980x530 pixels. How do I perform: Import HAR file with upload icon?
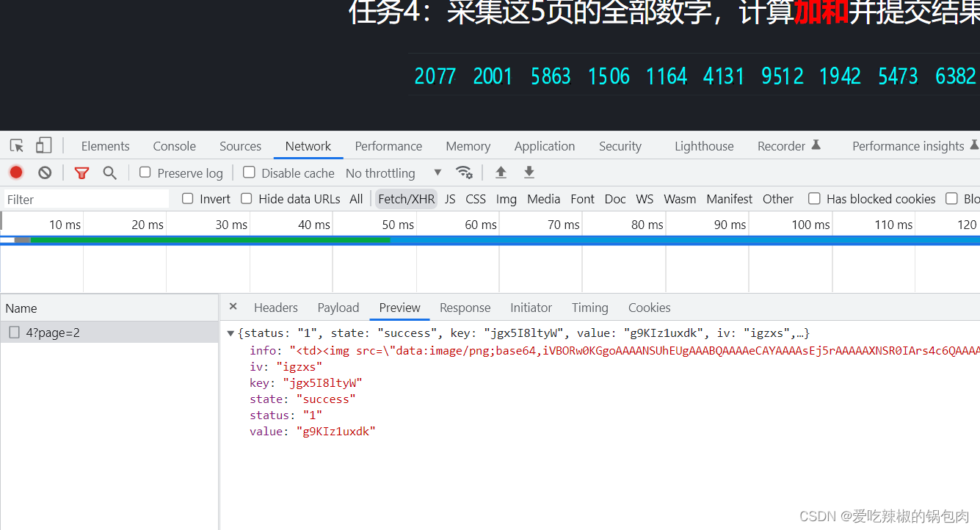point(501,173)
